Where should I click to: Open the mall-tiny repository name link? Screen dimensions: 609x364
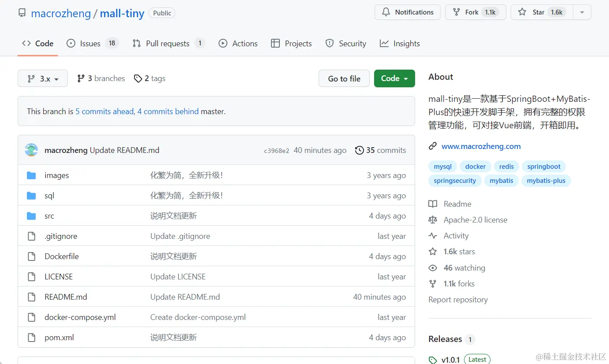point(122,13)
